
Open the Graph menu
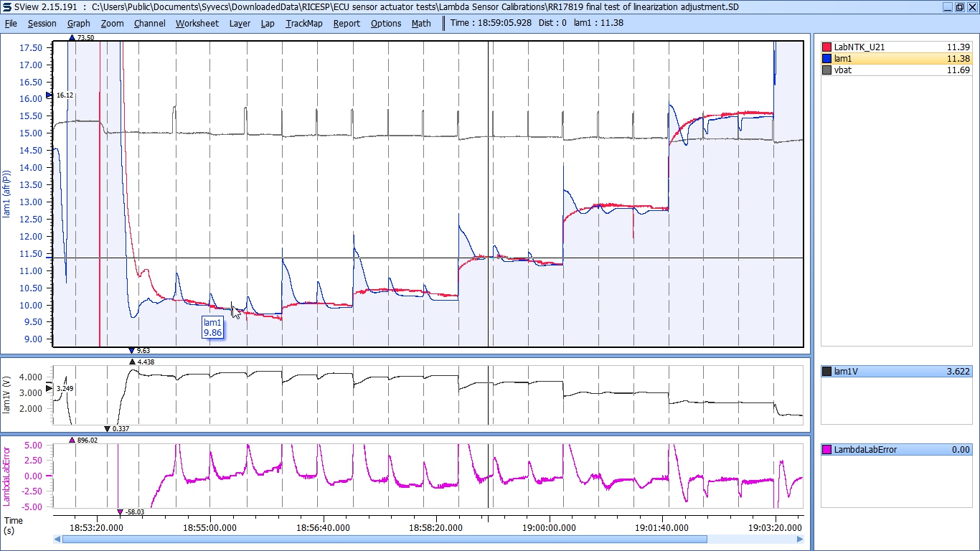coord(78,23)
